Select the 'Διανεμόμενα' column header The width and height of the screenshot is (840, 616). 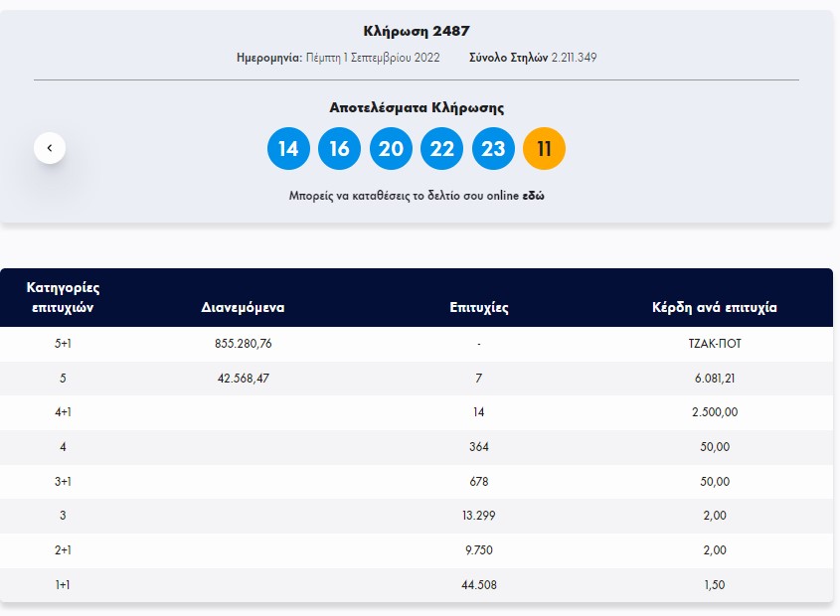[243, 307]
